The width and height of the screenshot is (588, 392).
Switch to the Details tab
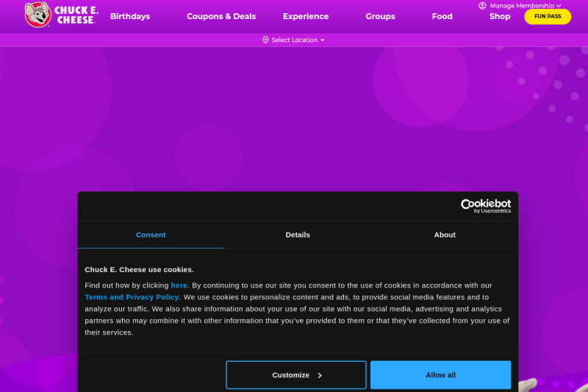click(x=298, y=235)
